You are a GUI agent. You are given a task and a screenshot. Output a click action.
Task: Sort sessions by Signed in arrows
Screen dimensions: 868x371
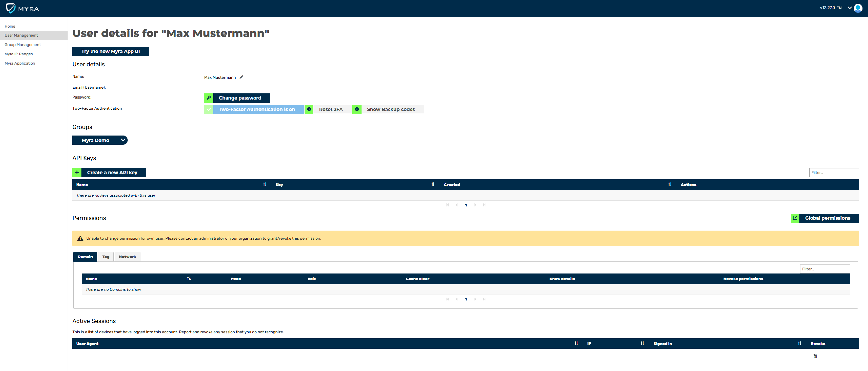tap(800, 343)
